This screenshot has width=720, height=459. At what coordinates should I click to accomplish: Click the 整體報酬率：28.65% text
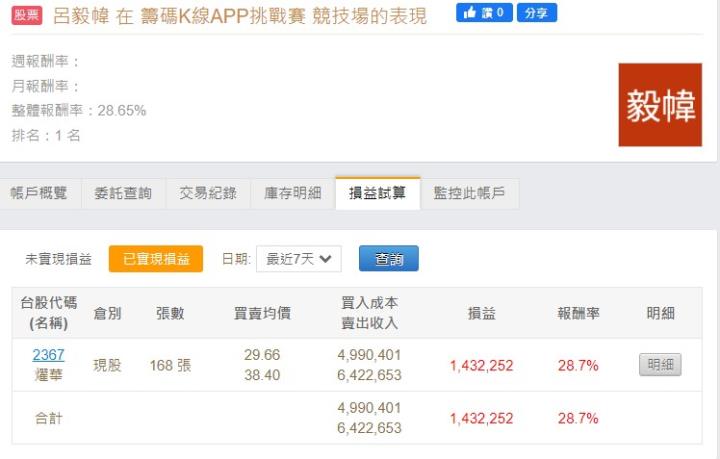pyautogui.click(x=79, y=111)
